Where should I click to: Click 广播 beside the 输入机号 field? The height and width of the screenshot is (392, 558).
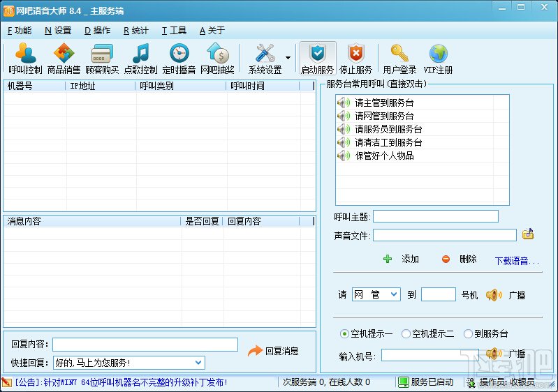click(x=506, y=354)
